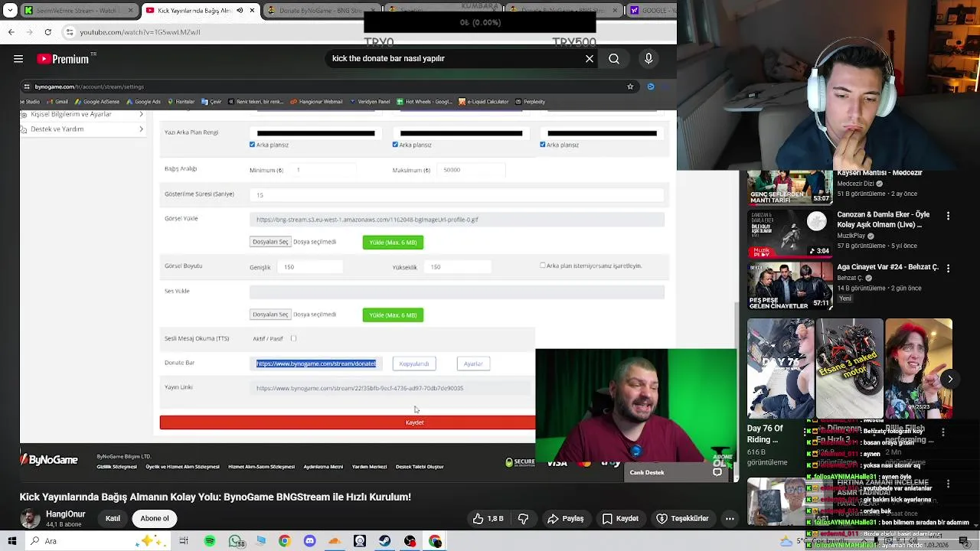Run the search with the magnifier button
This screenshot has height=551, width=980.
(614, 59)
